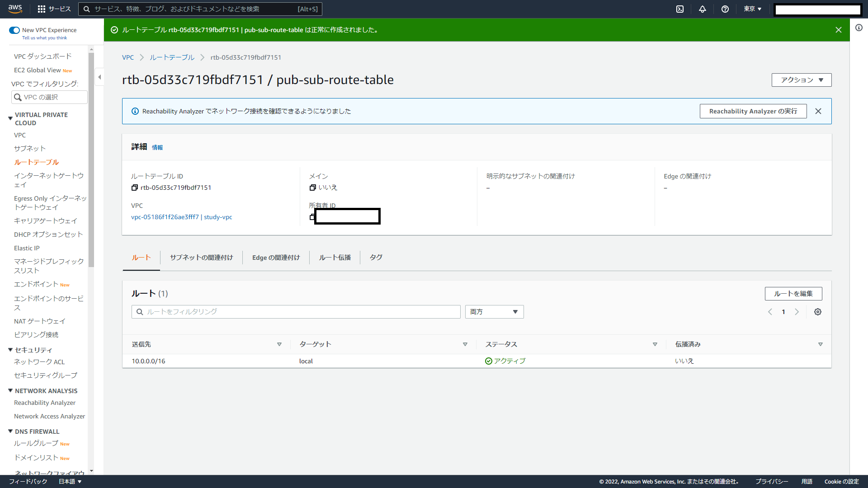Collapse the VIRTUAL PRIVATE CLOUD section
The image size is (868, 488).
coord(10,118)
